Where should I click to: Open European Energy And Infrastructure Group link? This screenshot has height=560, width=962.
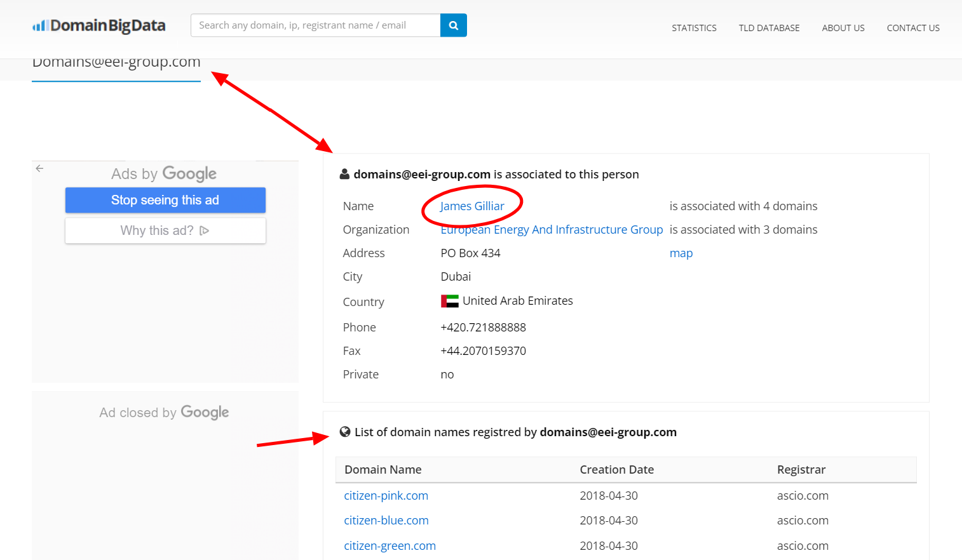tap(552, 229)
